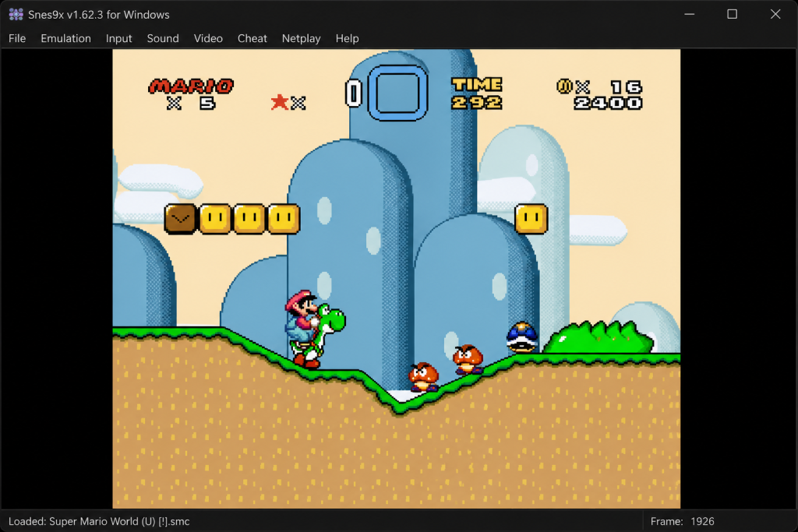
Task: Click the Goomba climbing the right slope
Action: (x=468, y=359)
